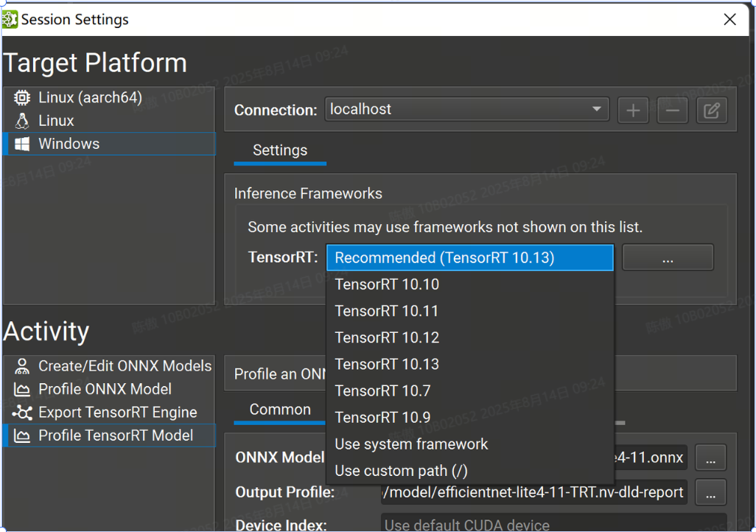Click the plus icon to add connection
Viewport: 756px width, 532px height.
pyautogui.click(x=633, y=111)
